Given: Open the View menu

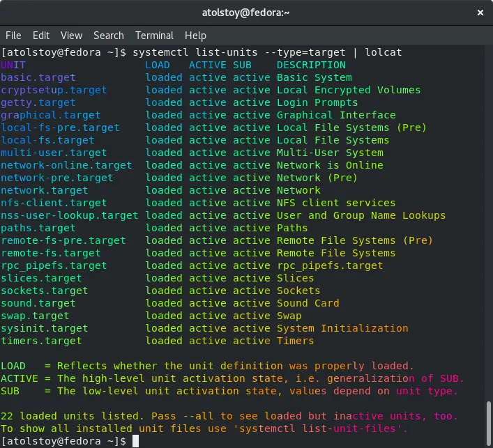Looking at the screenshot, I should point(71,35).
